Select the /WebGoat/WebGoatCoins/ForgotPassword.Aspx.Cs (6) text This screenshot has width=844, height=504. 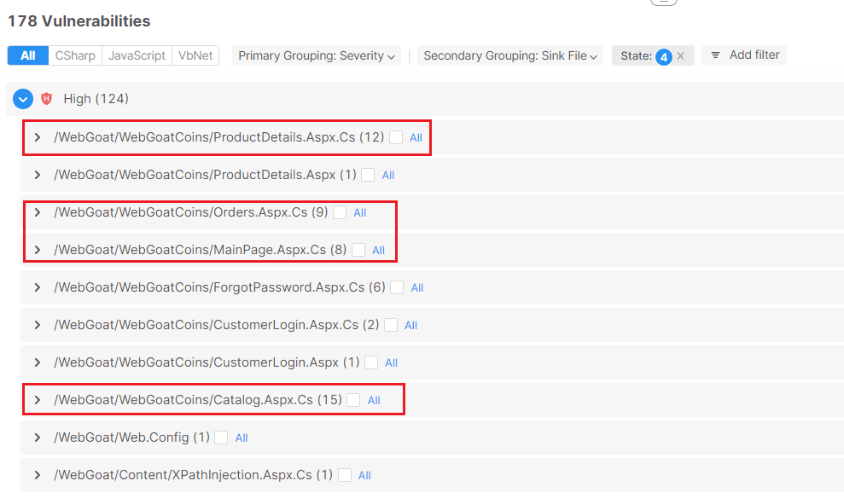click(219, 287)
